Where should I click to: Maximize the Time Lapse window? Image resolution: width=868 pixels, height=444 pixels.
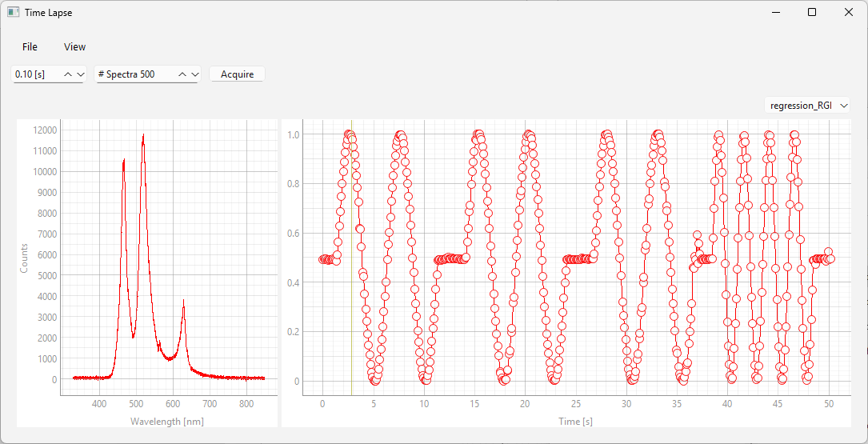coord(811,13)
